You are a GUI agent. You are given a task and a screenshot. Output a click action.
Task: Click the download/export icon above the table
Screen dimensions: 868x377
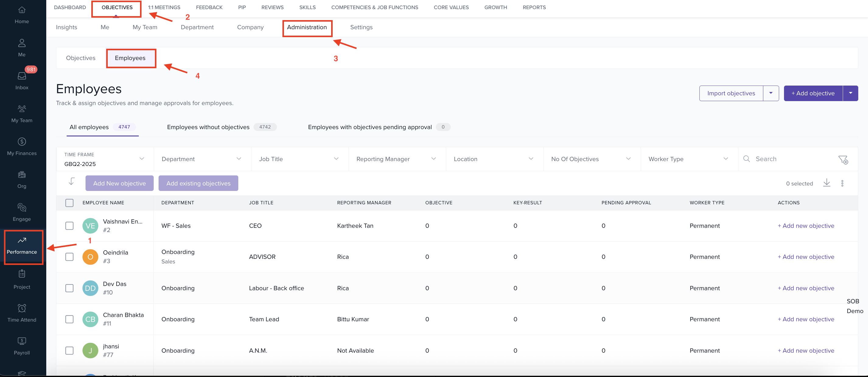click(827, 183)
